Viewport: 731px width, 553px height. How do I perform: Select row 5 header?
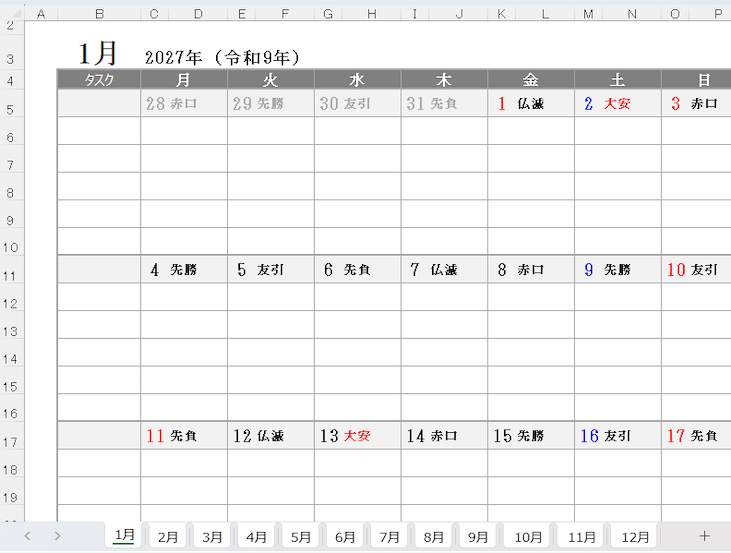click(10, 104)
